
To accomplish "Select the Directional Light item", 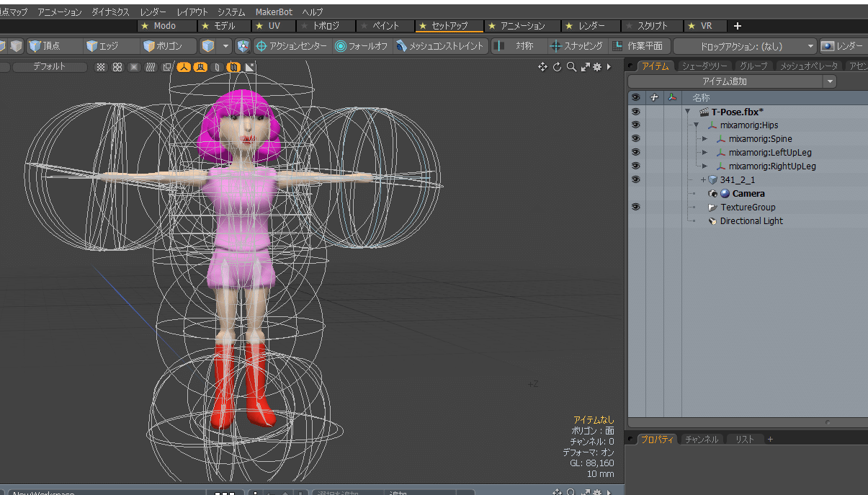I will click(751, 221).
